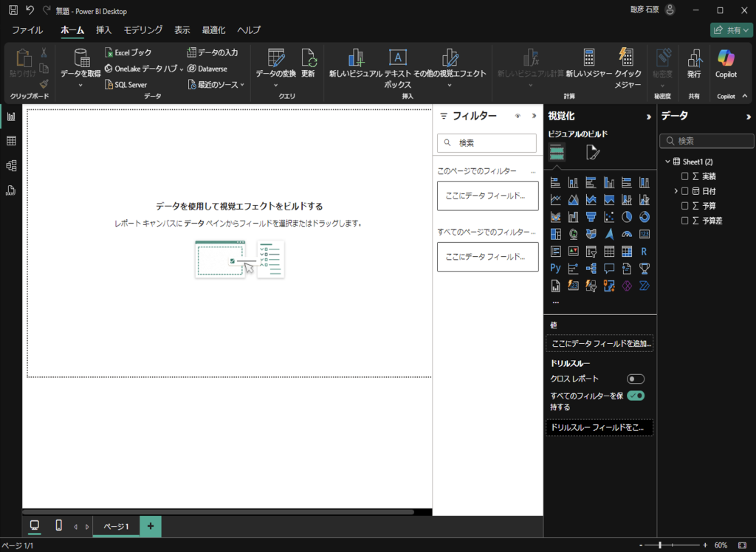
Task: Enable the クロス レポート toggle
Action: [x=635, y=379]
